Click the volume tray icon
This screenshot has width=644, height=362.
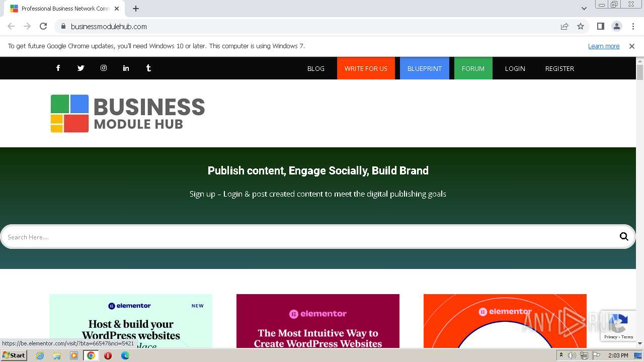tap(572, 355)
